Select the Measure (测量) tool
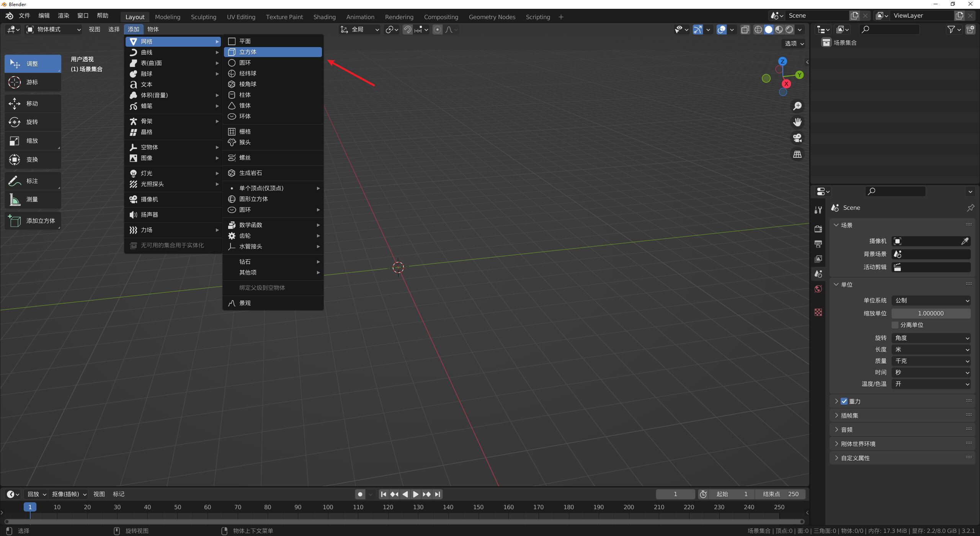Image resolution: width=980 pixels, height=536 pixels. [33, 199]
